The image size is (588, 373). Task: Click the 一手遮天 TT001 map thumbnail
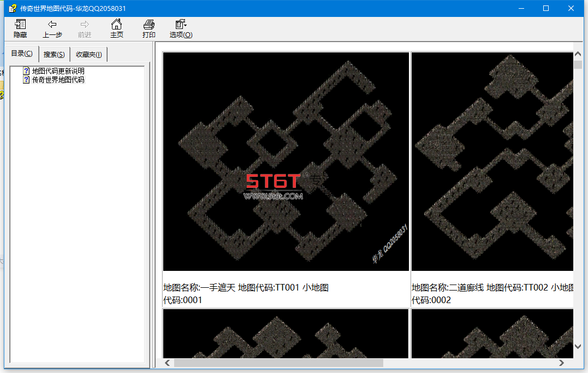tap(286, 161)
